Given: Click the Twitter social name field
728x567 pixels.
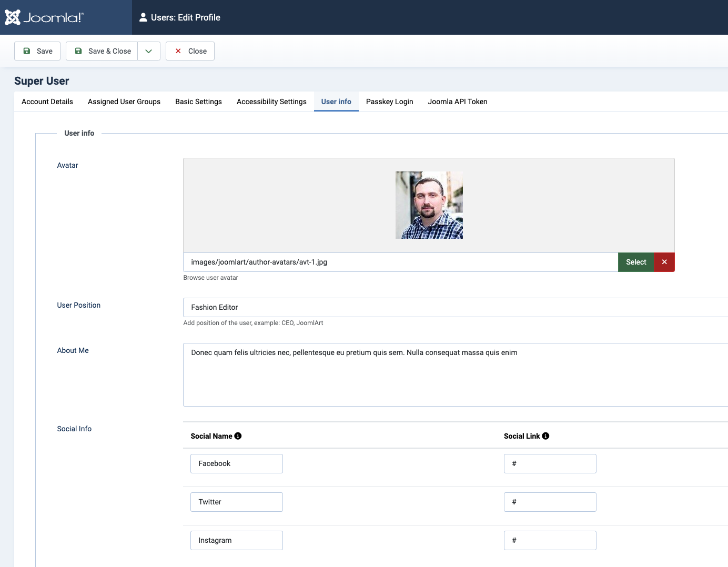Looking at the screenshot, I should (236, 502).
